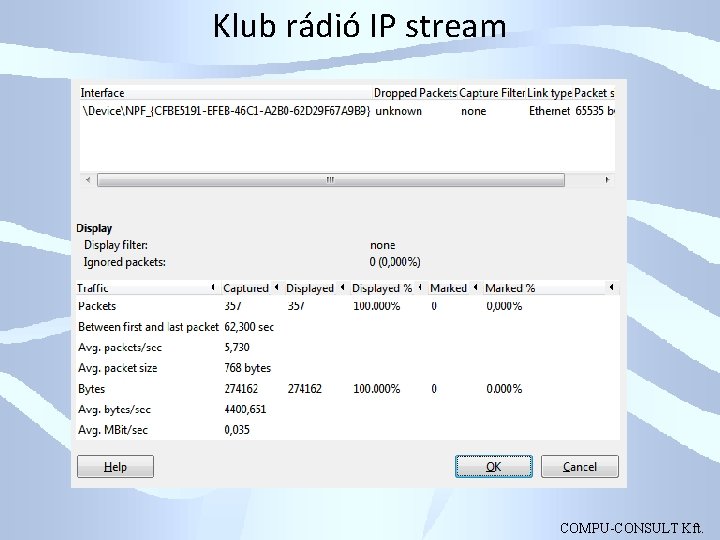720x540 pixels.
Task: Click the Marked % column sort arrow
Action: 611,287
